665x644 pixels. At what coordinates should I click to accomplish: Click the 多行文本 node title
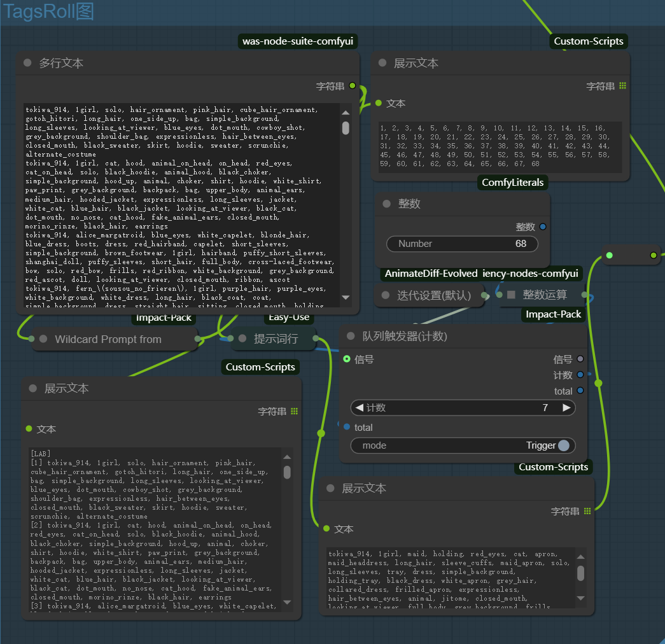(x=61, y=63)
